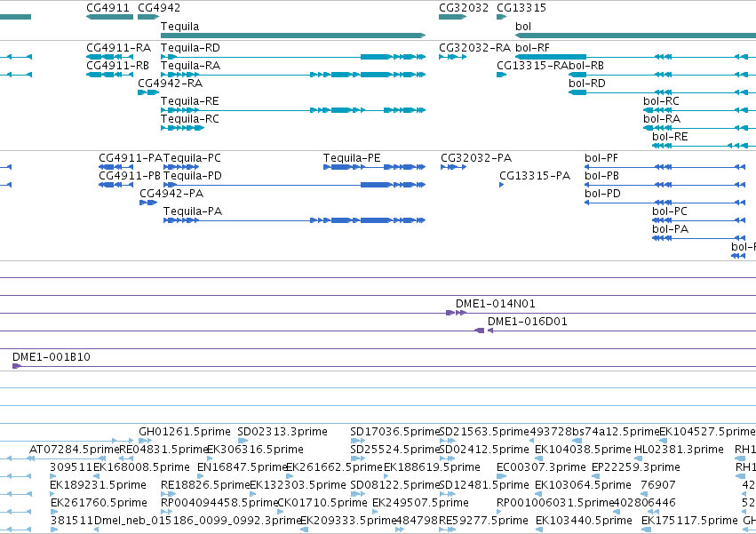
Task: Select EST EK104527.5prime
Action: coord(707,432)
